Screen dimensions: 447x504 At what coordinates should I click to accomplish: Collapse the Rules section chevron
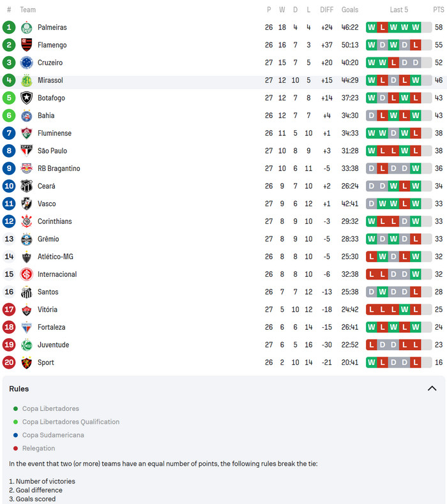432,389
